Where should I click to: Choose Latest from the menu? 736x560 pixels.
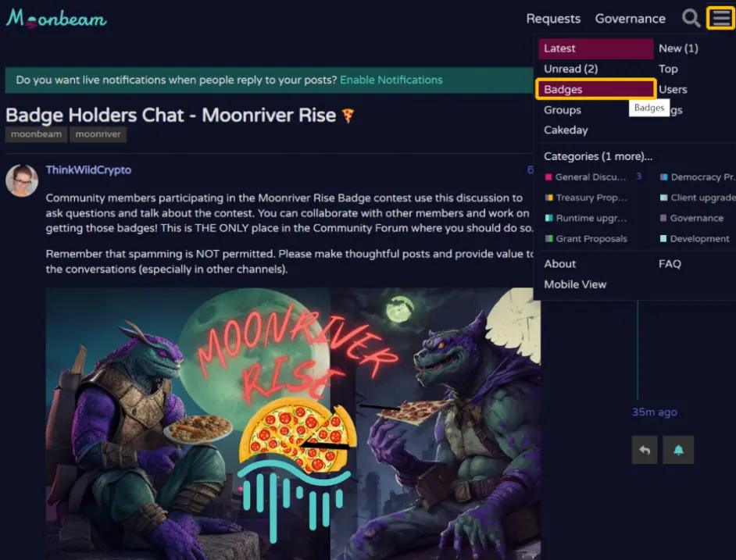click(595, 48)
